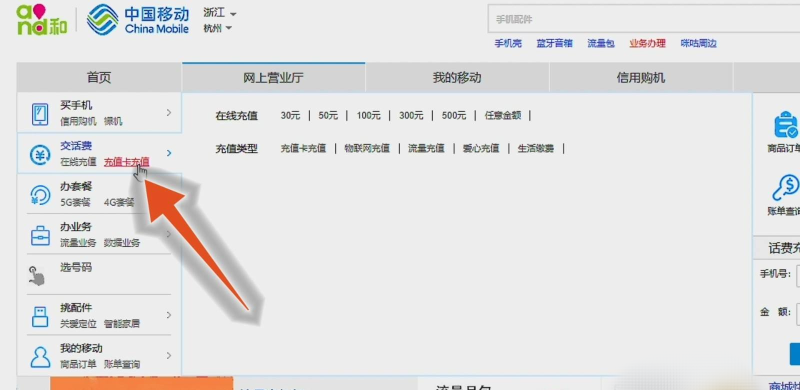Switch to the 网上营业厅 tab
Screen dimensions: 800x390
point(273,78)
